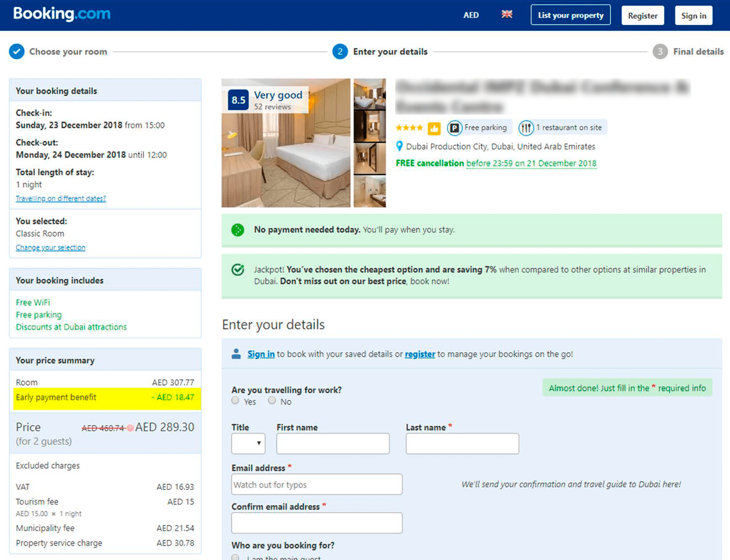Click the free parking P icon
730x560 pixels.
tap(454, 128)
